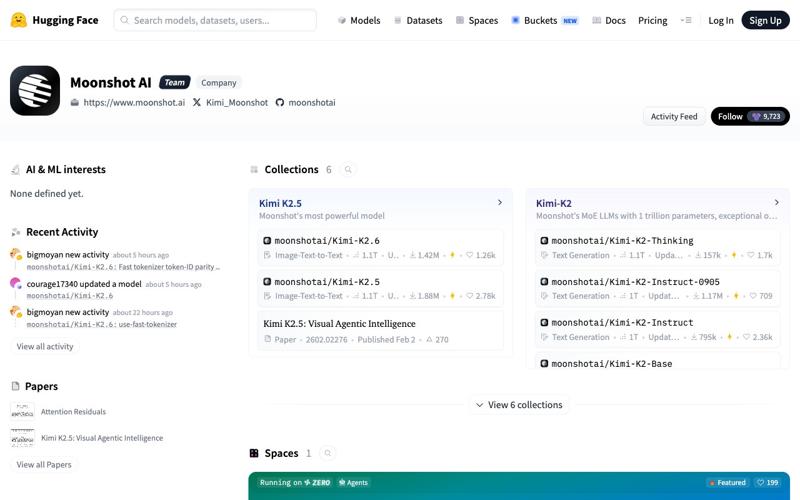Open the Moonshot AI organization avatar
This screenshot has height=500, width=800.
pos(35,90)
